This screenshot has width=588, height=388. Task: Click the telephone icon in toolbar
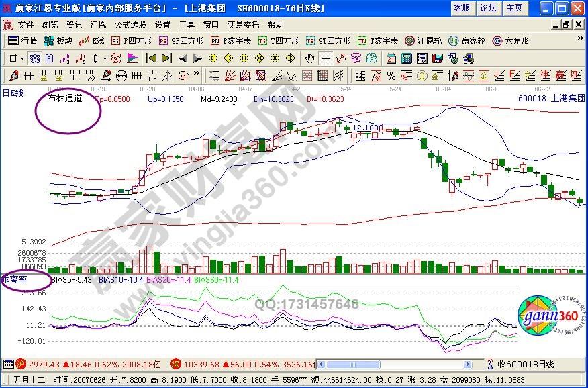tap(35, 58)
